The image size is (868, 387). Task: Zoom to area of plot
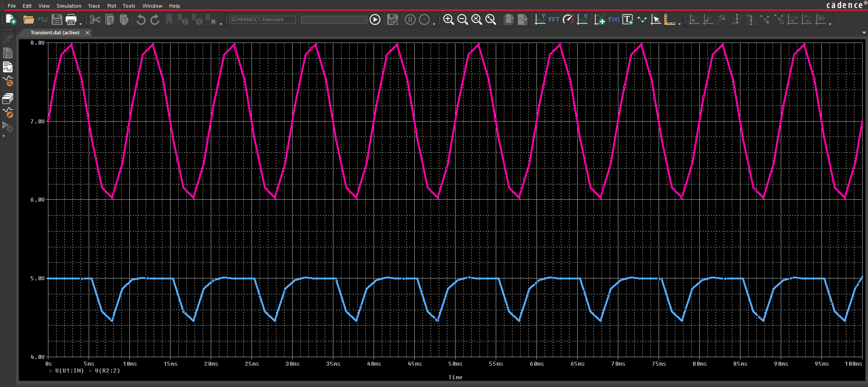476,19
